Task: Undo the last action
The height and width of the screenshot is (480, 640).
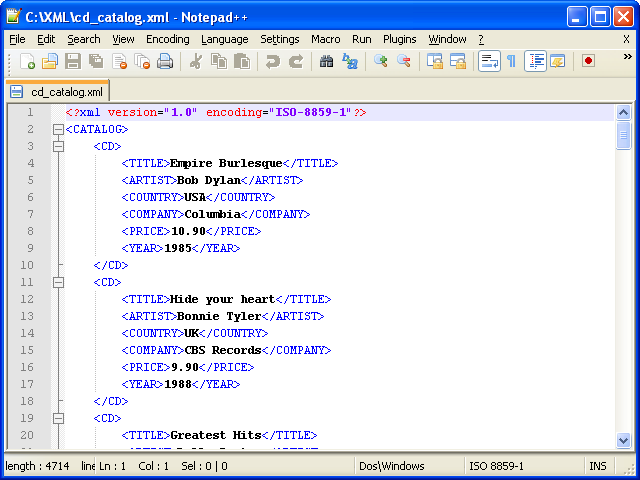Action: [273, 62]
